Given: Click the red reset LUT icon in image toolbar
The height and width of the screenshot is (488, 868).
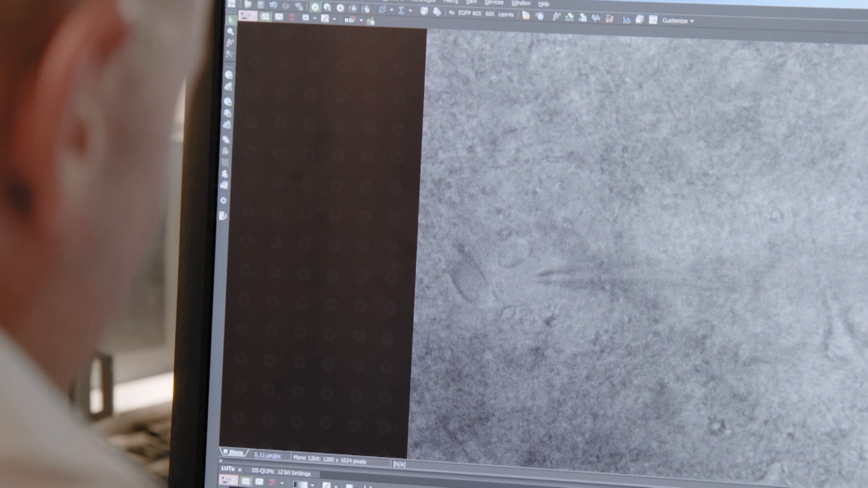Looking at the screenshot, I should (292, 18).
